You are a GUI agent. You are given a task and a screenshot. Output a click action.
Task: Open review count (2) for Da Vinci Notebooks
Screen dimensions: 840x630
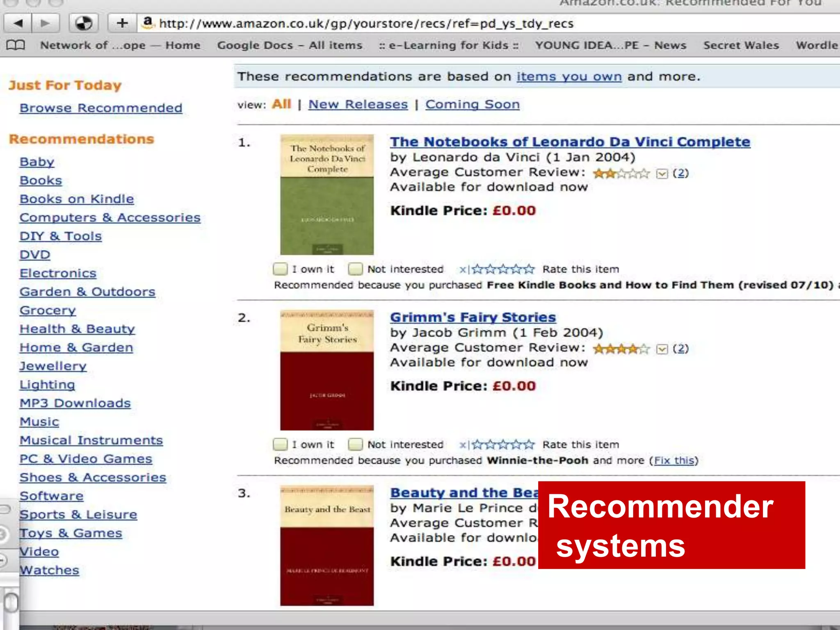click(x=681, y=173)
